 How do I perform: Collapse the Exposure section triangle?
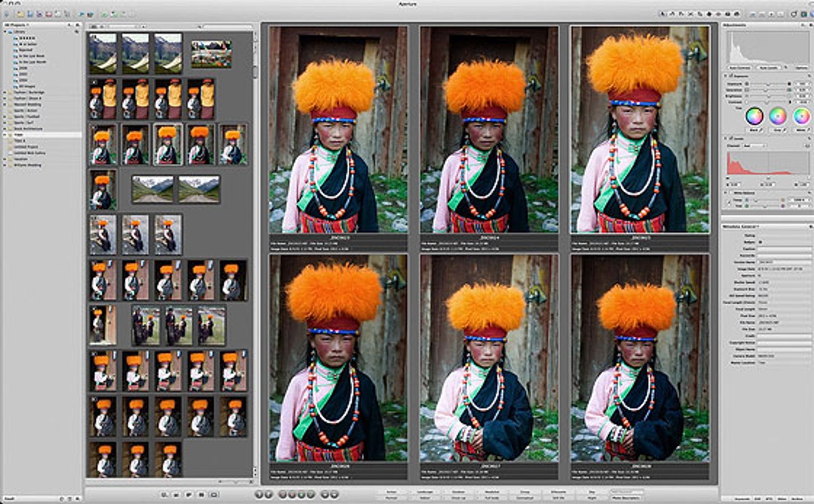[x=725, y=76]
